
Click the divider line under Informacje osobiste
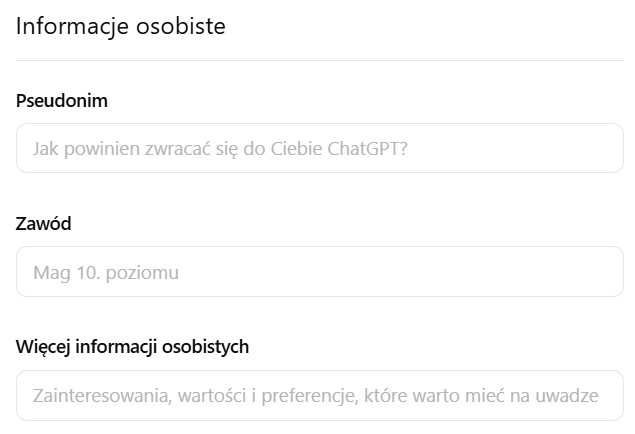click(319, 60)
